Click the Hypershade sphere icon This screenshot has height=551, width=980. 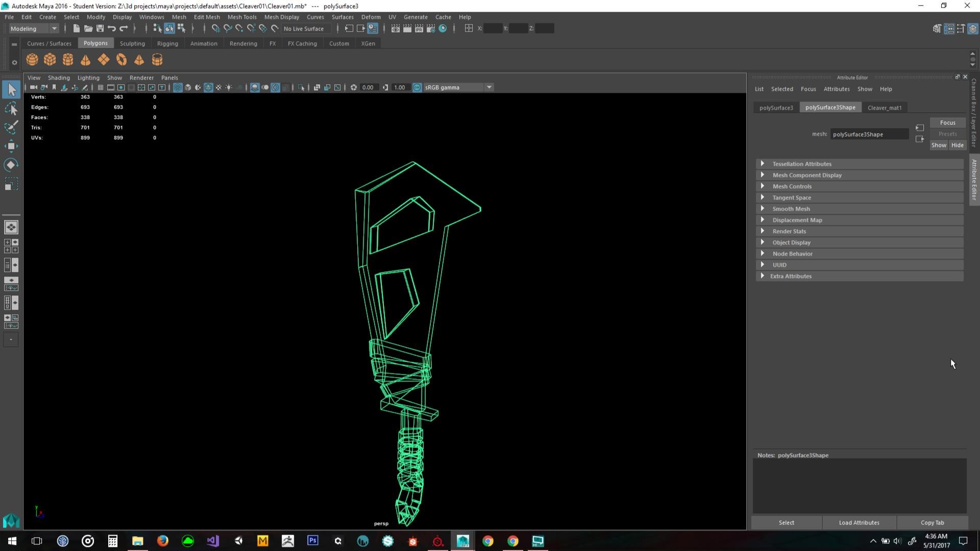tap(443, 29)
